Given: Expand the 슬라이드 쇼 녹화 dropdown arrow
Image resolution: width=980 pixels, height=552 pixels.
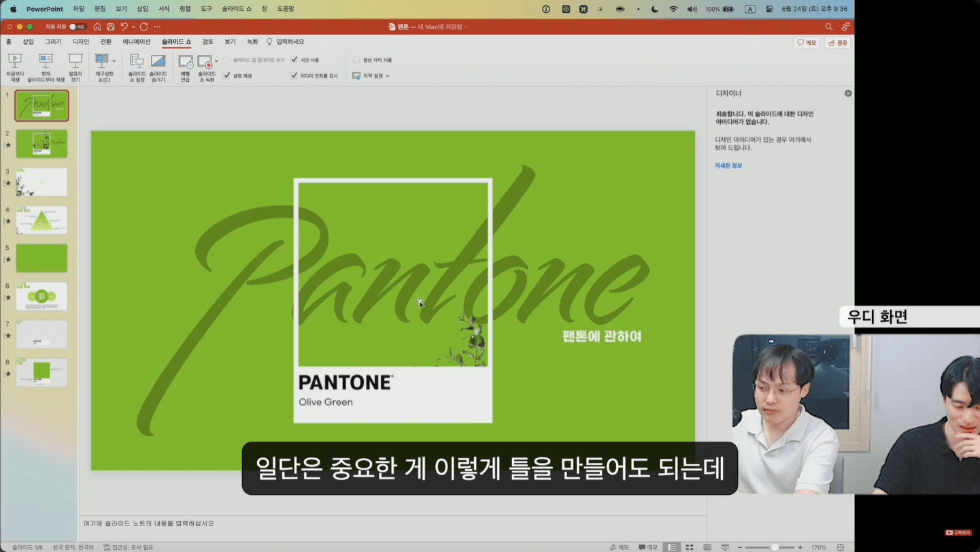Looking at the screenshot, I should pos(216,61).
